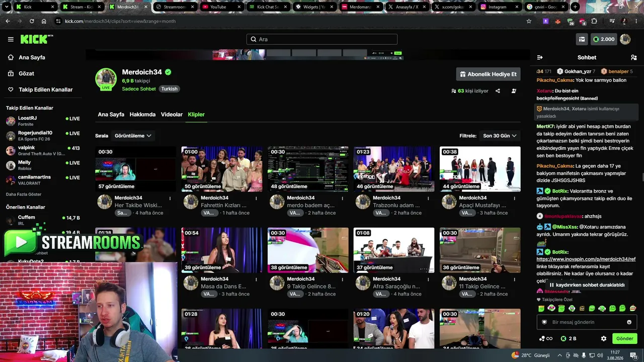
Task: Open the Sırala Görüntüleme sort dropdown
Action: 133,136
